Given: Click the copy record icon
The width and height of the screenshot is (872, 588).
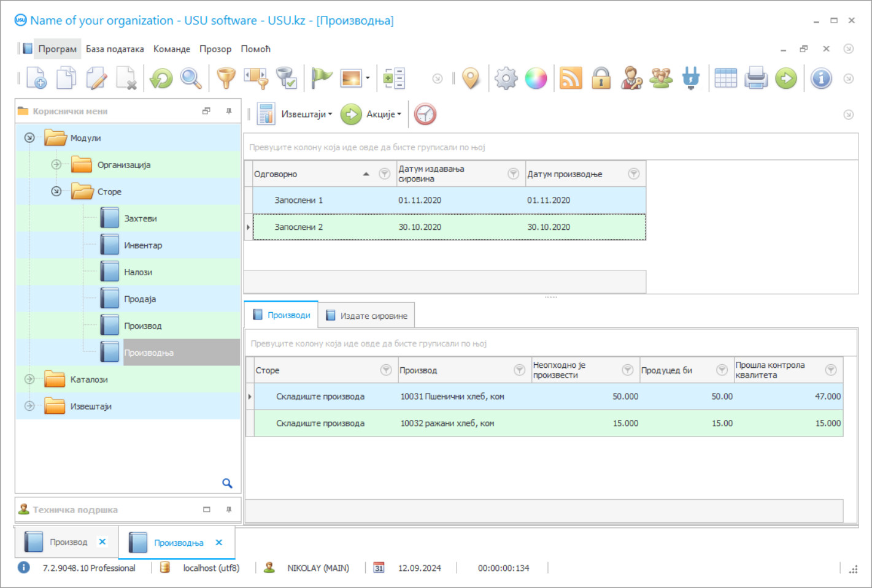Looking at the screenshot, I should 66,78.
